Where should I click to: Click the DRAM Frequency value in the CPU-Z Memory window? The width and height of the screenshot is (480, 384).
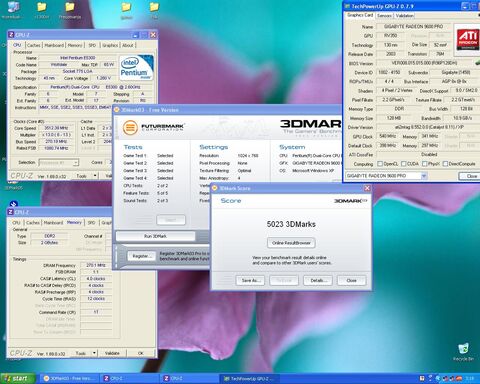coord(96,265)
